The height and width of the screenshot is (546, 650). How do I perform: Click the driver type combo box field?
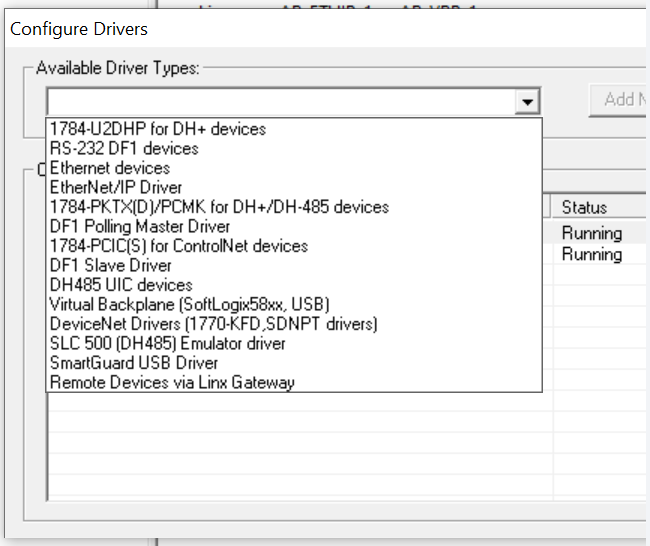[282, 102]
